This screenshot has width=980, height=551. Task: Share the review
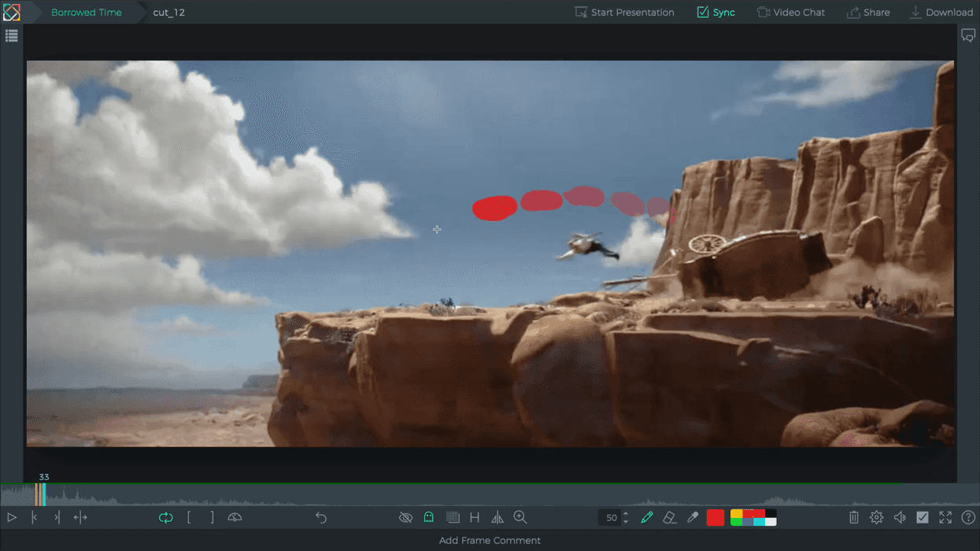(868, 12)
